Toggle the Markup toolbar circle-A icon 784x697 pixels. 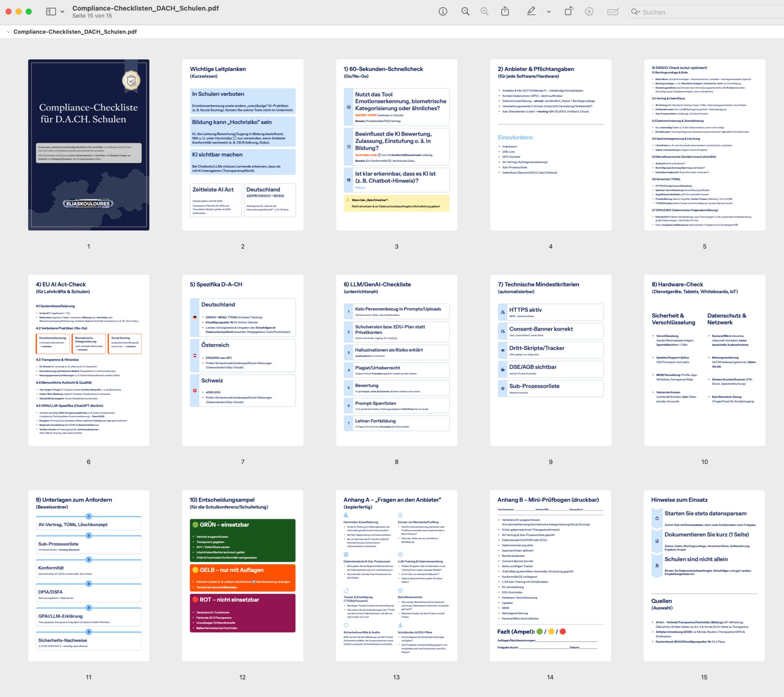click(589, 11)
